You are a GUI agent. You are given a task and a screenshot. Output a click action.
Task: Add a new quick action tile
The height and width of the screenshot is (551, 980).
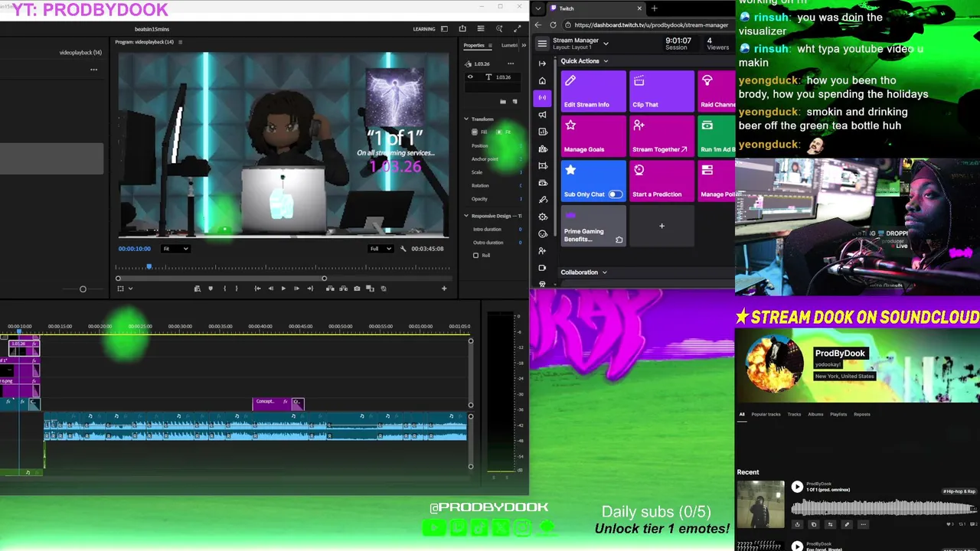(x=661, y=226)
